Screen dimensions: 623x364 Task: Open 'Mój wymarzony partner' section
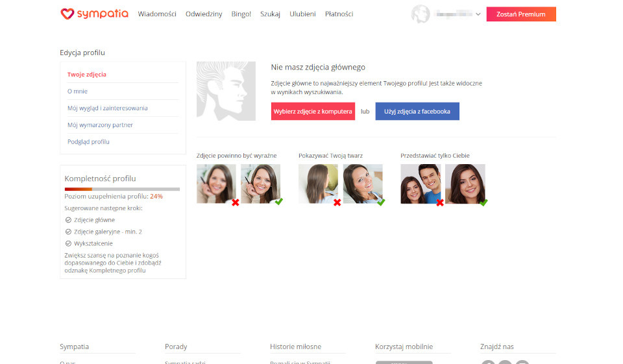(100, 125)
